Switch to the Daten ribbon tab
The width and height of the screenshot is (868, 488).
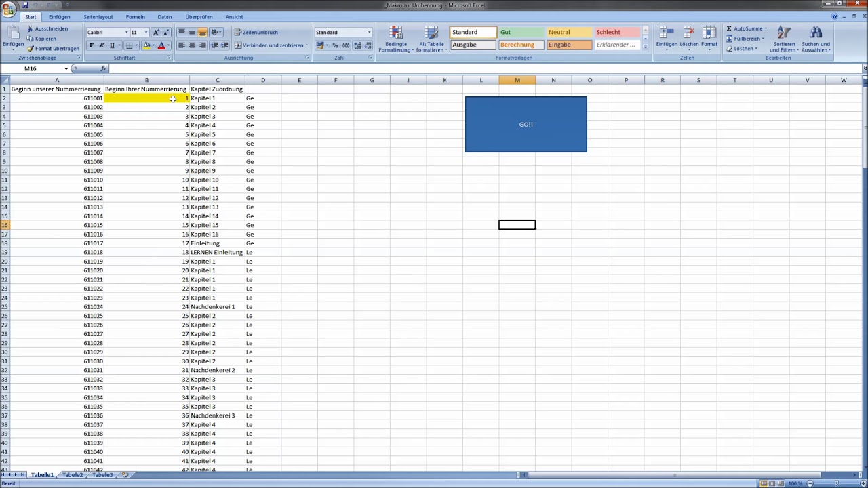coord(164,17)
